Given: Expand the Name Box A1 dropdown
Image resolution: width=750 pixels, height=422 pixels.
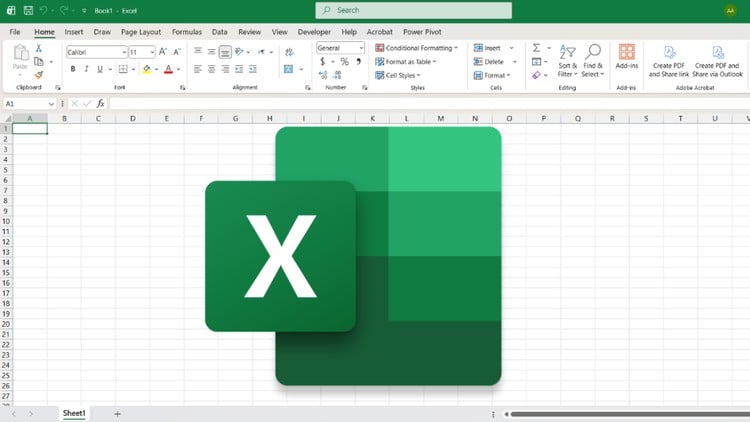Looking at the screenshot, I should pyautogui.click(x=51, y=103).
